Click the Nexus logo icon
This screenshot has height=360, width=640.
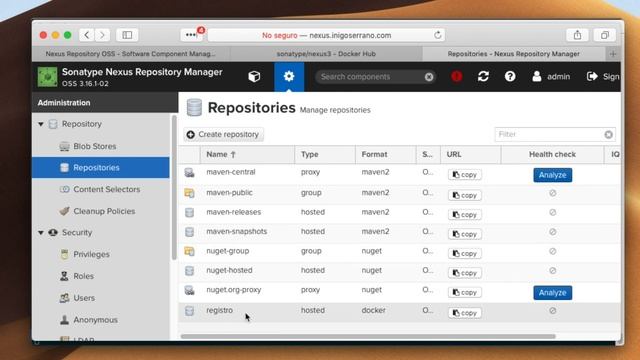pos(47,77)
